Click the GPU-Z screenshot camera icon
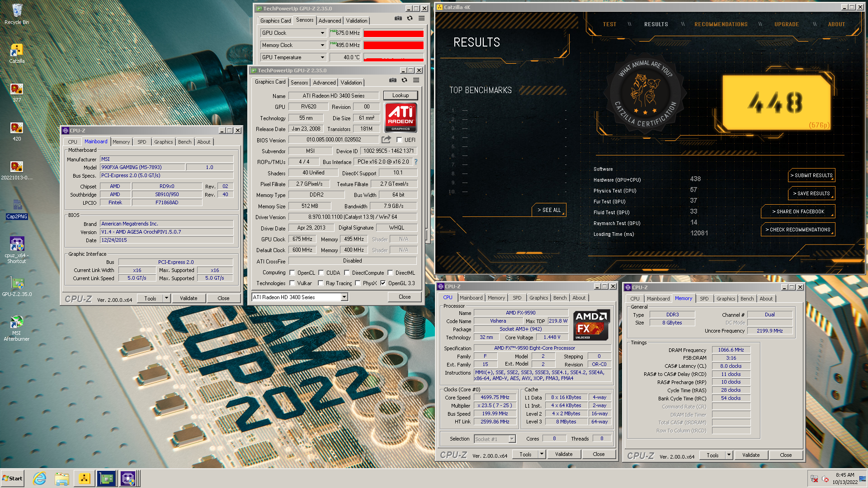Image resolution: width=868 pixels, height=488 pixels. 392,80
